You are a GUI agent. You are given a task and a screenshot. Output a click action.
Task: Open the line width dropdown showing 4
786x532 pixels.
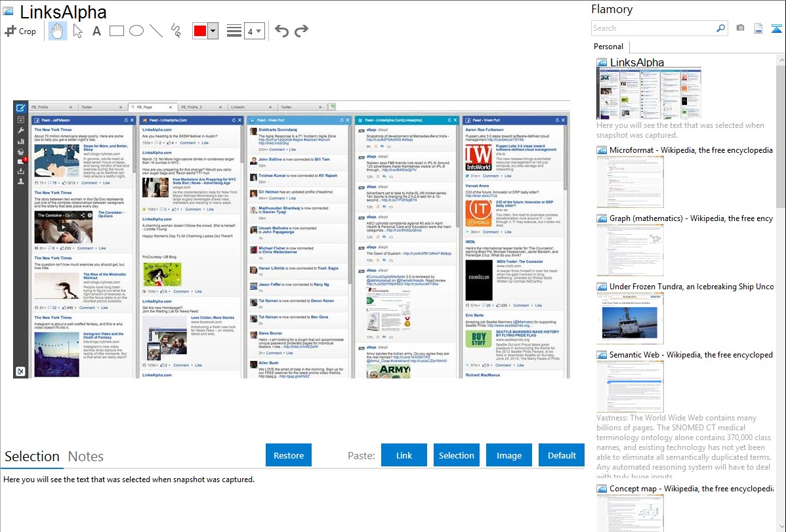pos(254,31)
